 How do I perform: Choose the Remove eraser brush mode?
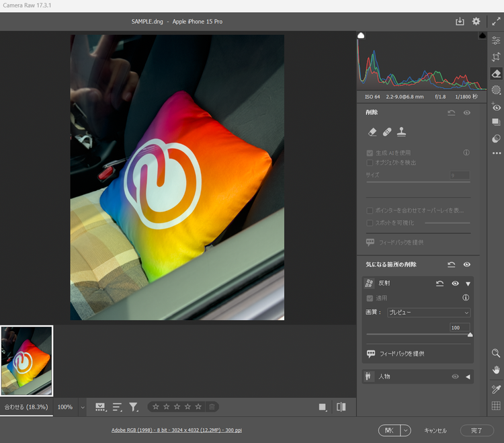pos(372,132)
